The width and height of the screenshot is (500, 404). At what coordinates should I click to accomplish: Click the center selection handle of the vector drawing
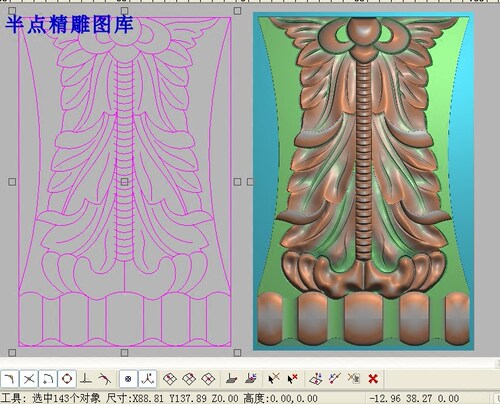[124, 182]
